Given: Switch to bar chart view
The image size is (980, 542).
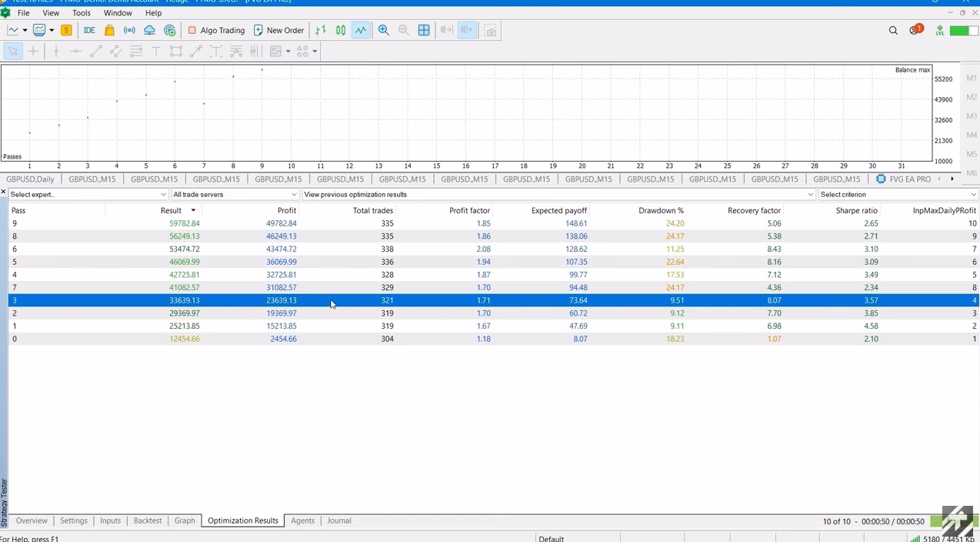Looking at the screenshot, I should click(321, 30).
